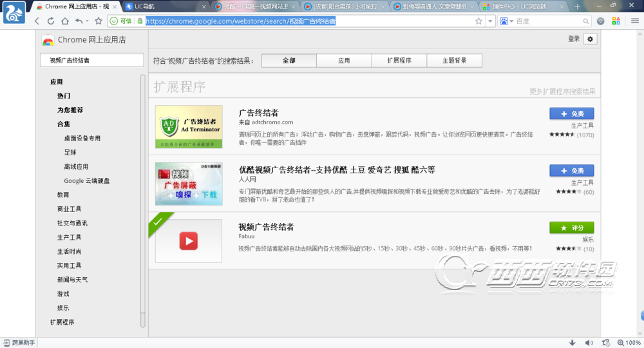The width and height of the screenshot is (644, 348).
Task: Go back with the back arrow
Action: (37, 21)
